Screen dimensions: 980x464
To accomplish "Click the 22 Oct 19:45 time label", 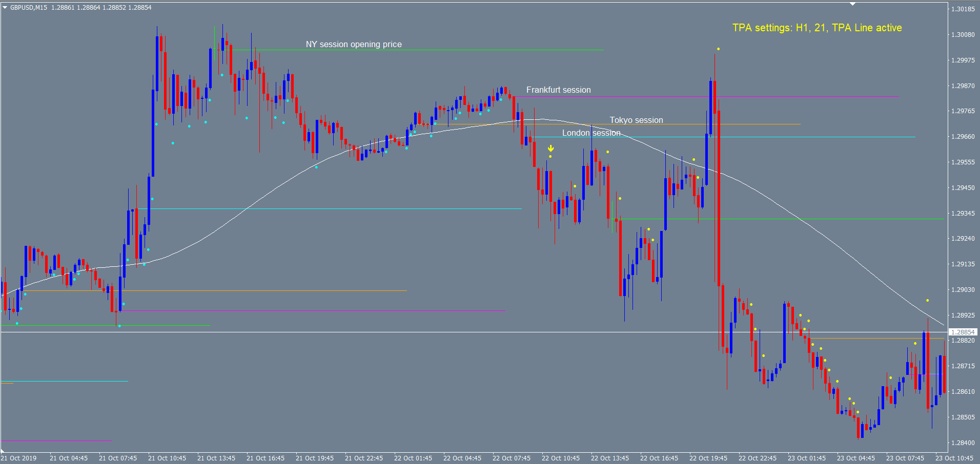I will click(x=708, y=458).
